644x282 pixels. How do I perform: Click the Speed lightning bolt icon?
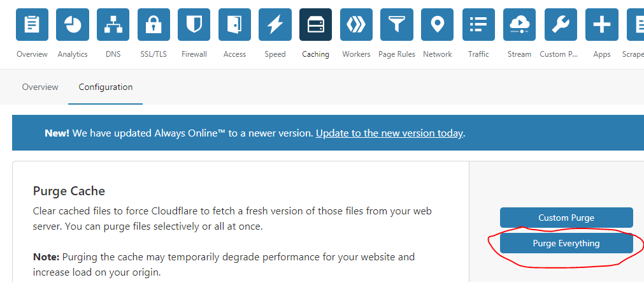point(275,25)
